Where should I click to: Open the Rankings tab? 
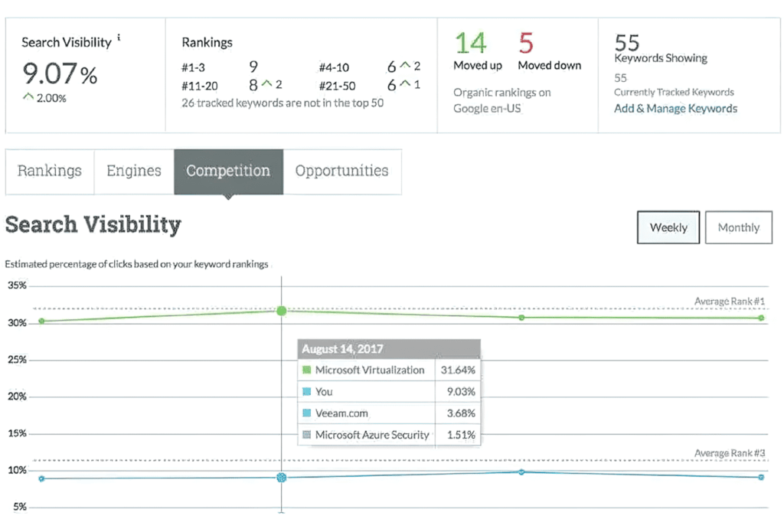[50, 171]
